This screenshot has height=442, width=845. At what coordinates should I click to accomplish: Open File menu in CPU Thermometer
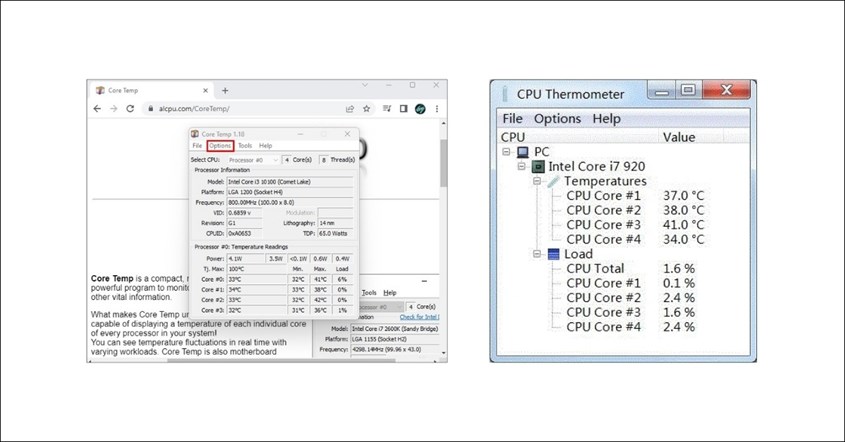pyautogui.click(x=512, y=119)
